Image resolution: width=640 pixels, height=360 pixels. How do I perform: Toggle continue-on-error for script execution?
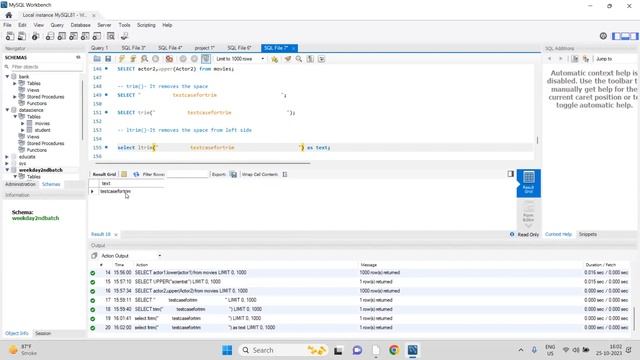click(x=169, y=59)
